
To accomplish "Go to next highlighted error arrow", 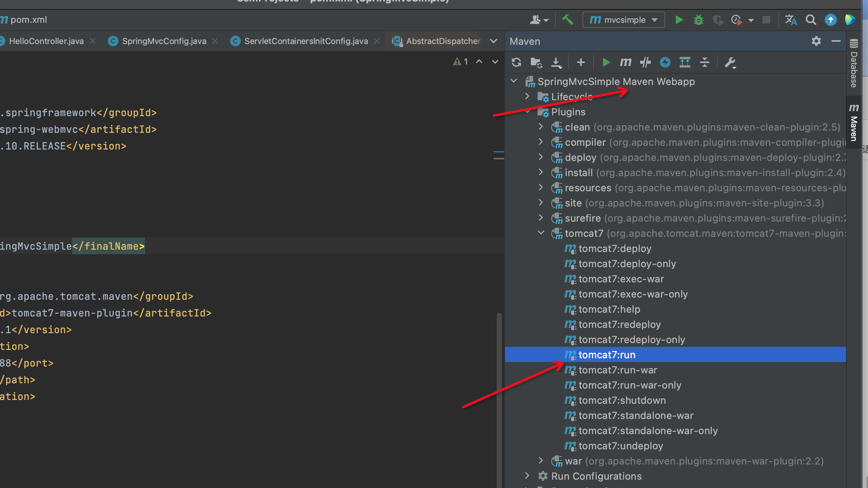I will point(495,61).
